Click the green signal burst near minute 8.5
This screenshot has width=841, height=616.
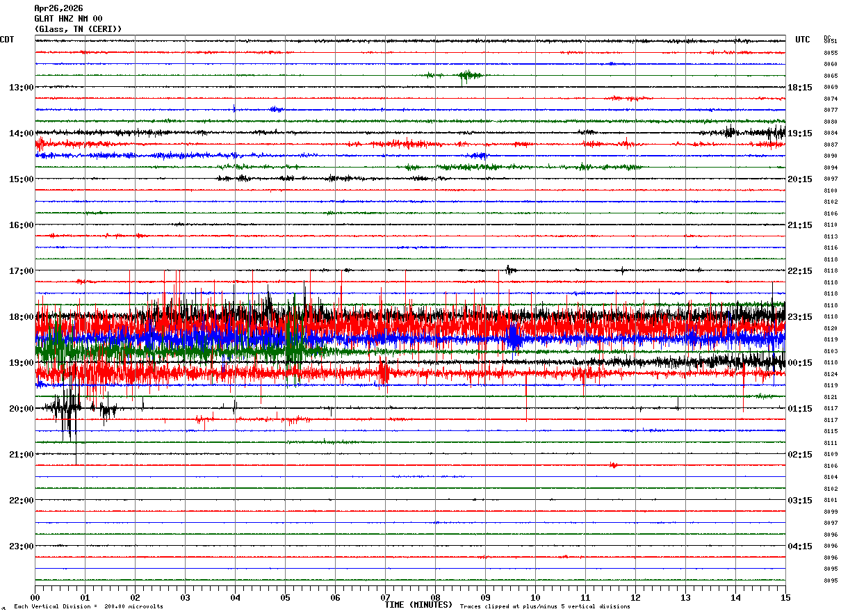(468, 75)
